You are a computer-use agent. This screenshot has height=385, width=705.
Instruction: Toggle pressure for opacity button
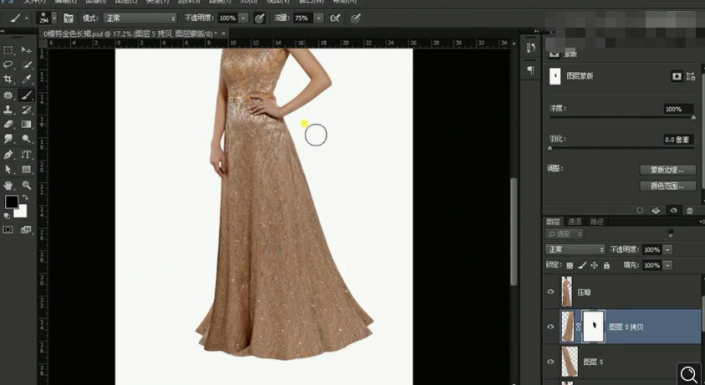point(259,18)
